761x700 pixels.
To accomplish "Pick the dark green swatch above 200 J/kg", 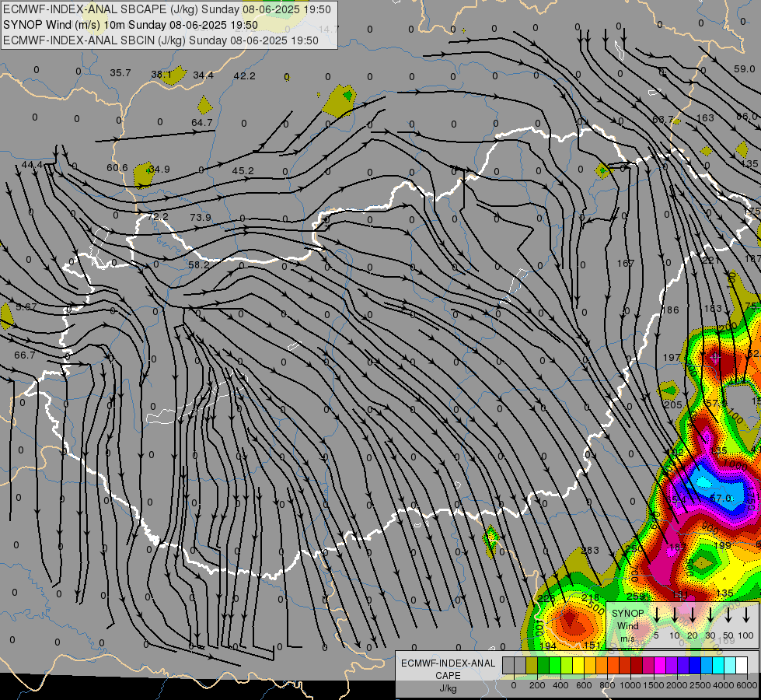I will pos(543,665).
